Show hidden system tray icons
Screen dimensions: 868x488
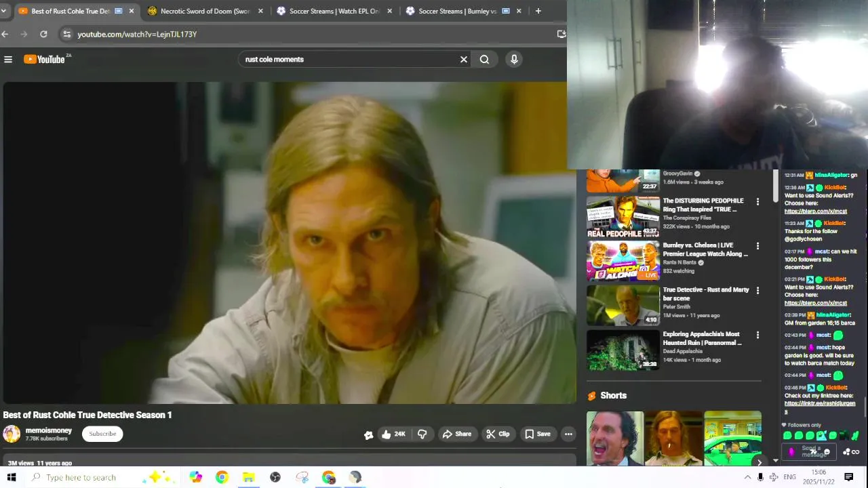747,477
